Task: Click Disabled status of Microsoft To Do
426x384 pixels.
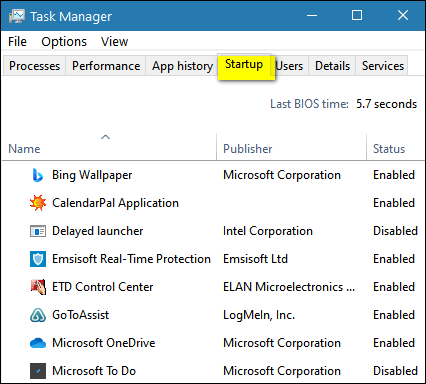Action: [395, 371]
